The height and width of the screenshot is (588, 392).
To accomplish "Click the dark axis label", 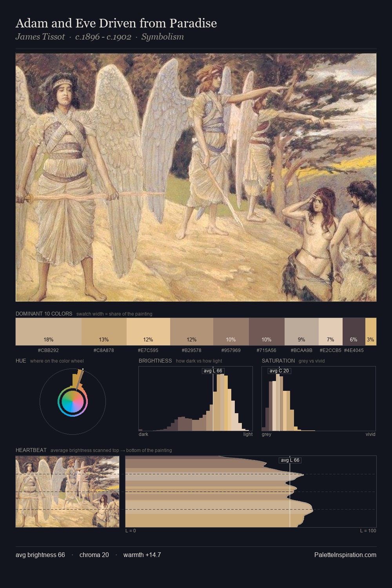I will tap(143, 434).
